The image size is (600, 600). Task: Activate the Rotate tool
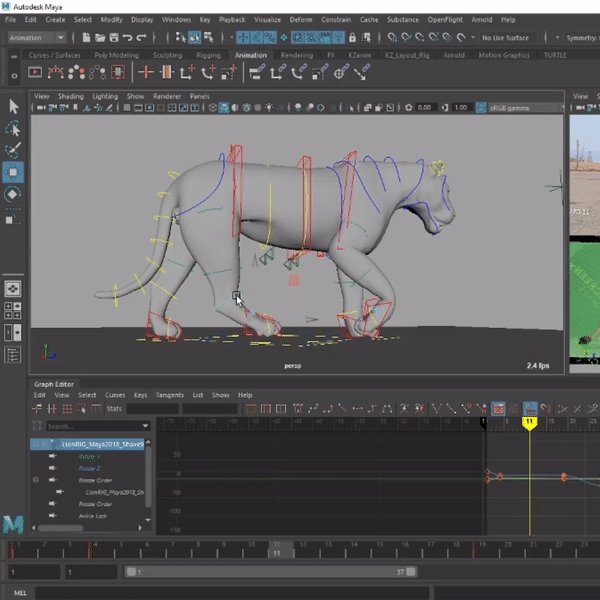tap(14, 195)
